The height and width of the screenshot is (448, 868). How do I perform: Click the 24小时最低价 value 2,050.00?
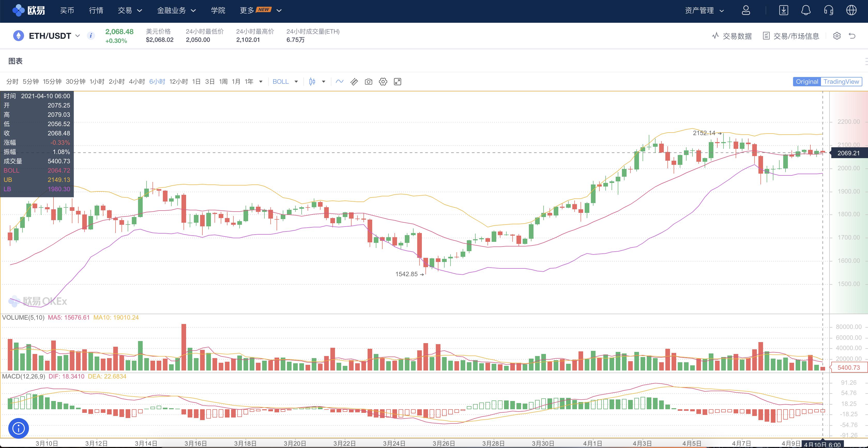198,40
